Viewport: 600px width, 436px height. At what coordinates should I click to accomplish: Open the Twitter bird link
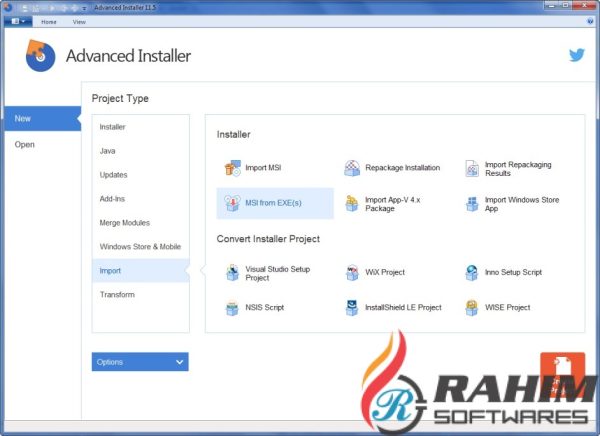577,55
